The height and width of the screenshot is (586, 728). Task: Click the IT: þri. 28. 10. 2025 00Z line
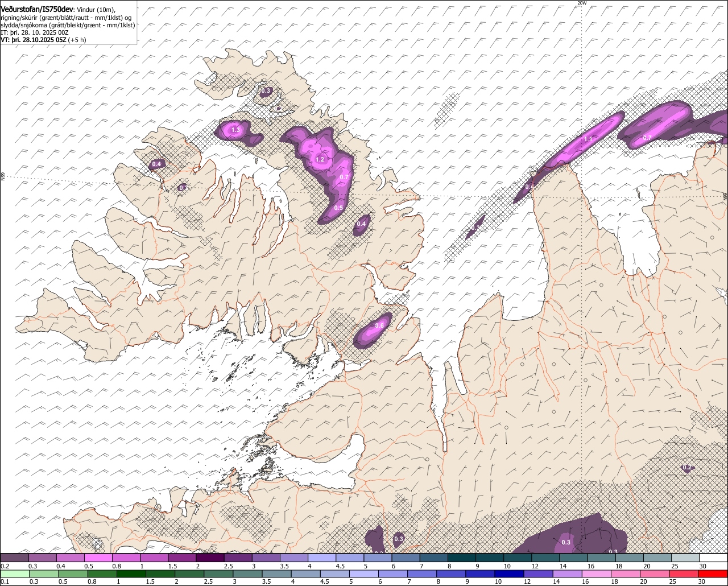pos(35,32)
